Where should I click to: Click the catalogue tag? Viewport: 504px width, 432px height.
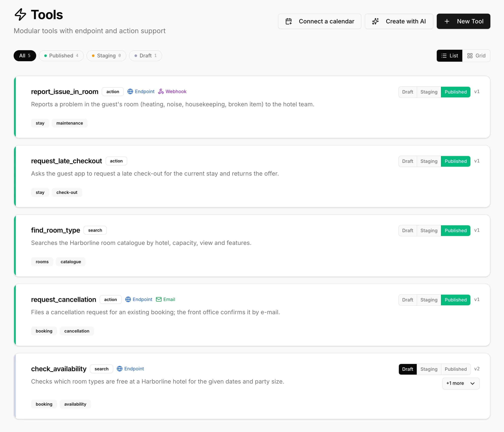[x=71, y=262]
